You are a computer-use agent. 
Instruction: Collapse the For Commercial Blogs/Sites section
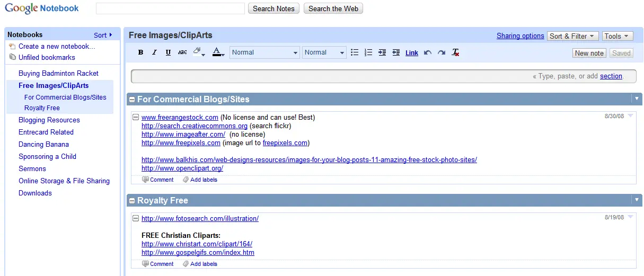(132, 100)
